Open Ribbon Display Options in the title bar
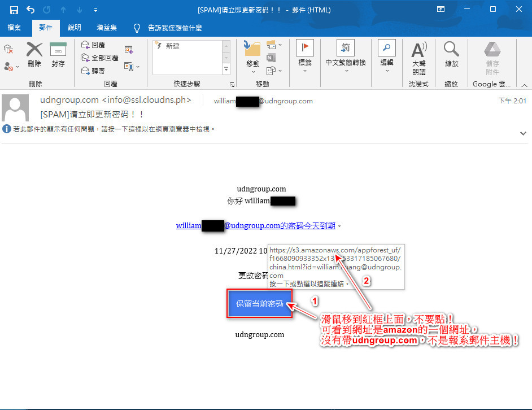This screenshot has height=410, width=532. point(441,9)
